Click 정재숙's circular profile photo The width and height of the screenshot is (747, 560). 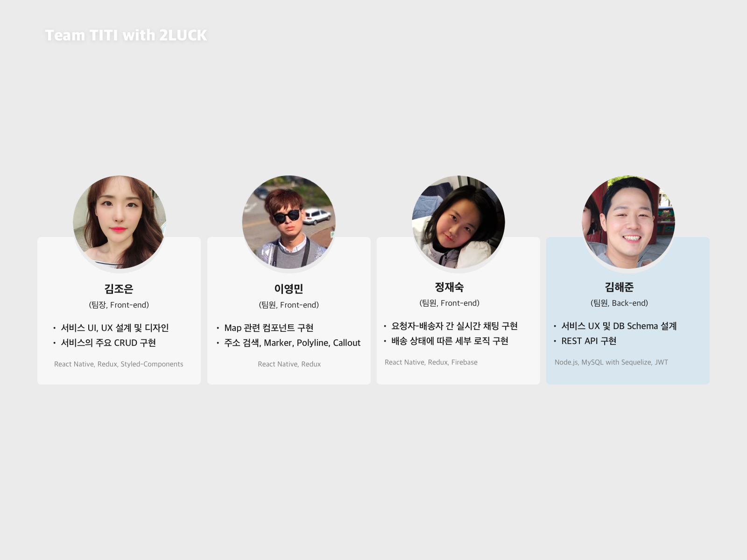pyautogui.click(x=458, y=222)
